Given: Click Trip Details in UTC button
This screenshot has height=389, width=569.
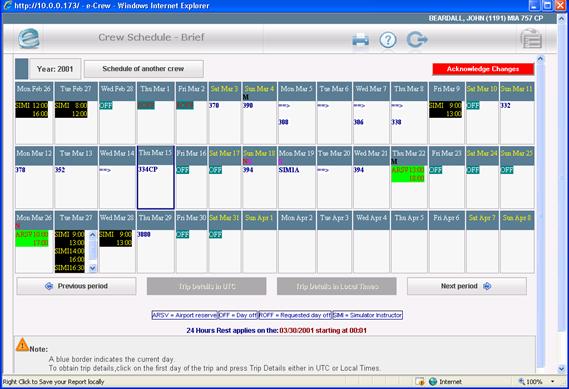Looking at the screenshot, I should pyautogui.click(x=206, y=286).
